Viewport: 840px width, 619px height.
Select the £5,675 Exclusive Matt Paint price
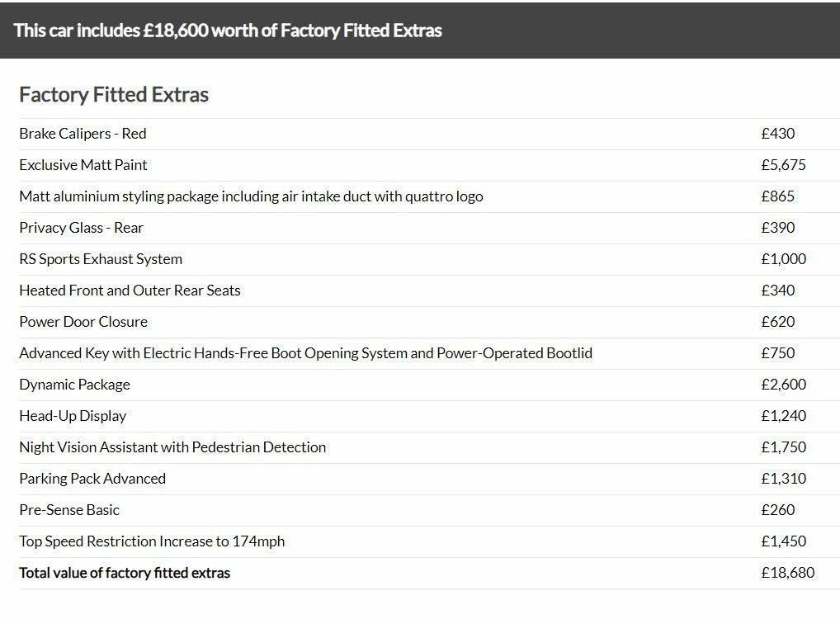[783, 165]
